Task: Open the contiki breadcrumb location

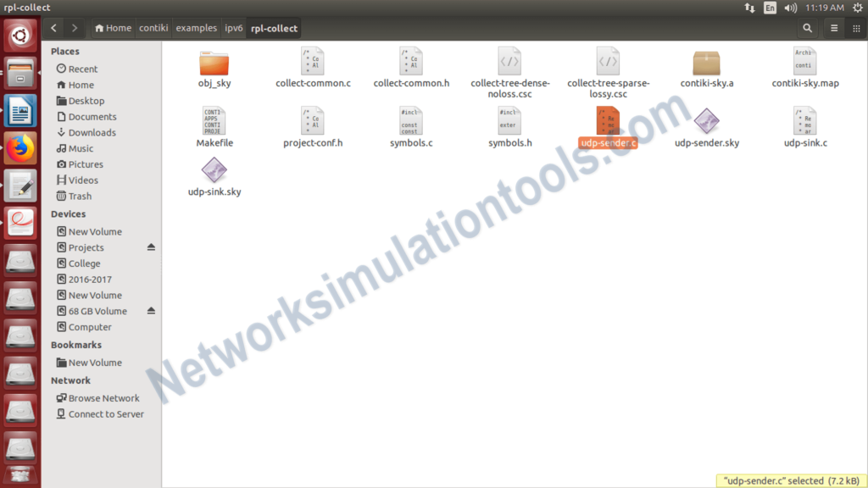Action: point(153,27)
